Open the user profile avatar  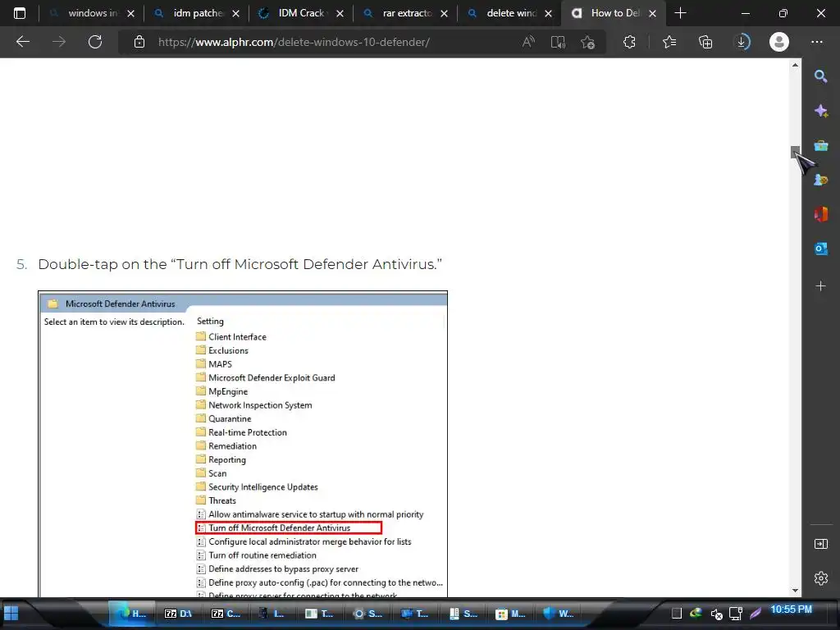tap(779, 42)
